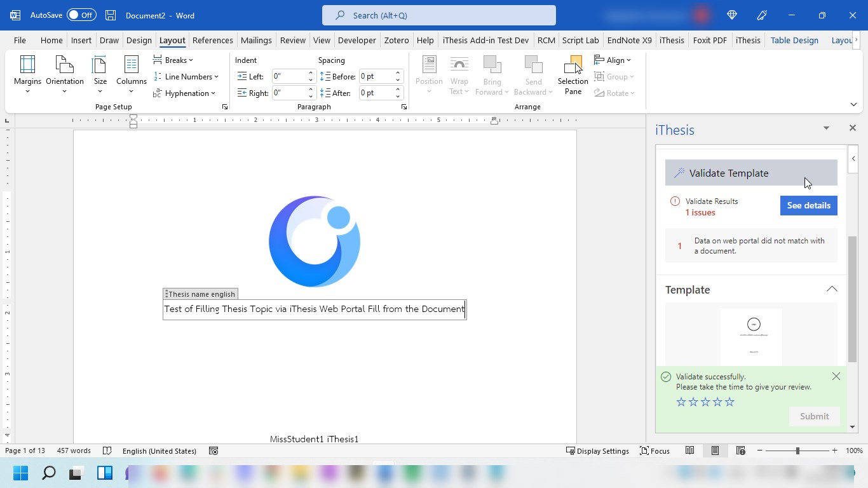Adjust the zoom slider handle
Image resolution: width=868 pixels, height=488 pixels.
(x=797, y=451)
